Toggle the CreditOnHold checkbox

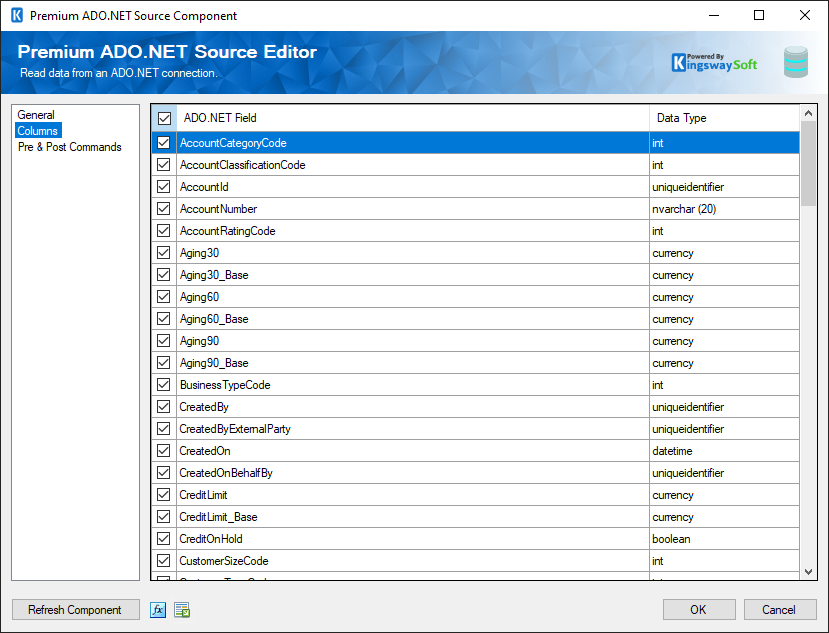(164, 539)
